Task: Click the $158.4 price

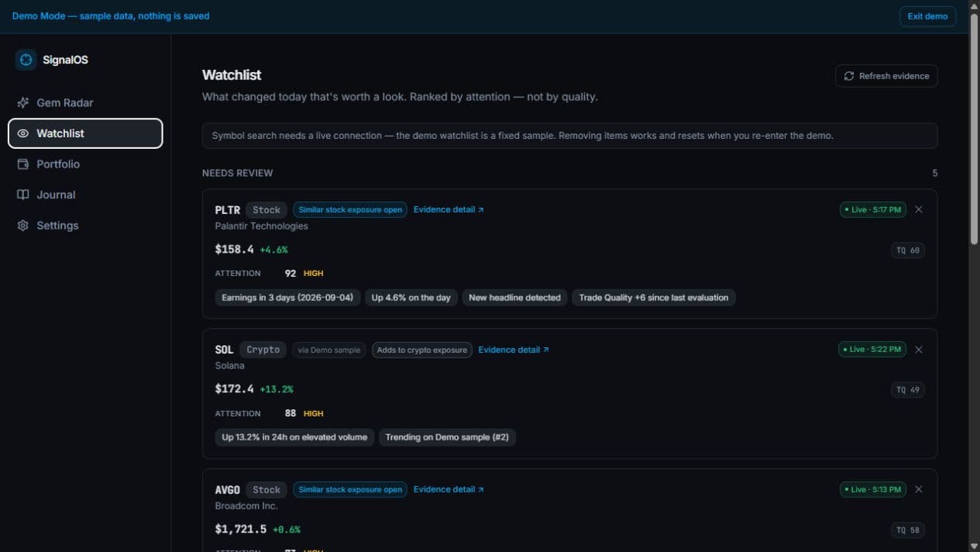Action: click(x=234, y=250)
